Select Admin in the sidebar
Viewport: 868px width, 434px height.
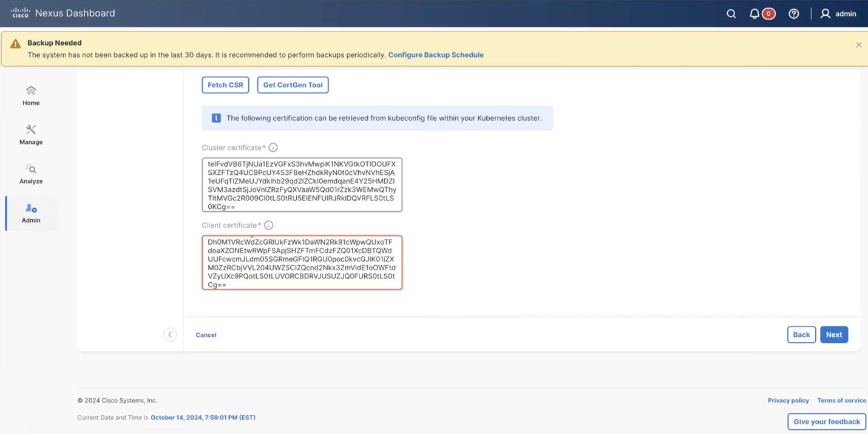(x=31, y=213)
